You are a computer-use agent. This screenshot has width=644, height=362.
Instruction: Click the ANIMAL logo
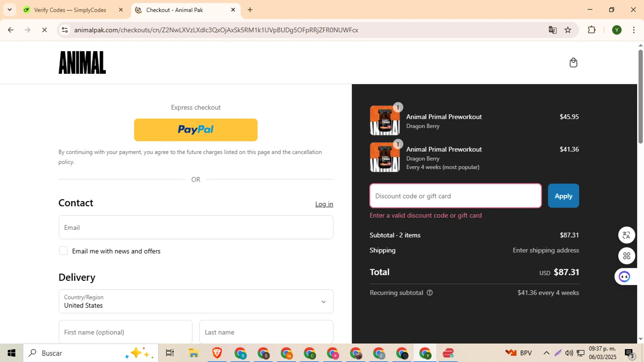(x=82, y=63)
